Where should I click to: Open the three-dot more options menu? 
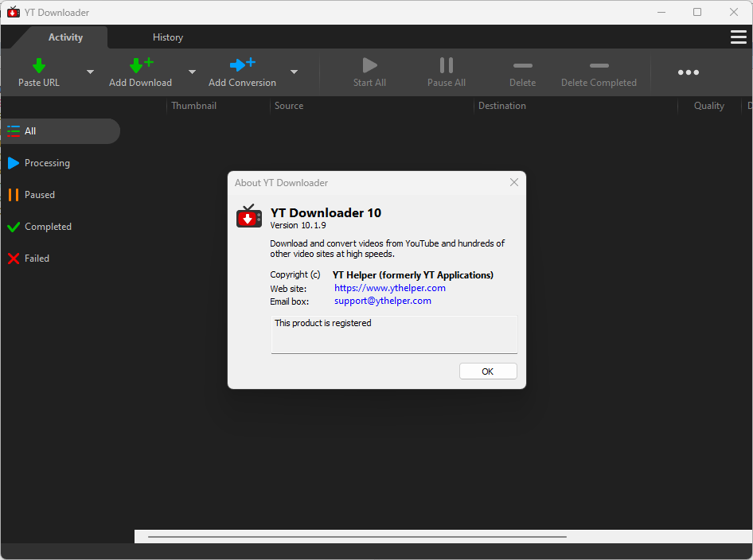[689, 72]
